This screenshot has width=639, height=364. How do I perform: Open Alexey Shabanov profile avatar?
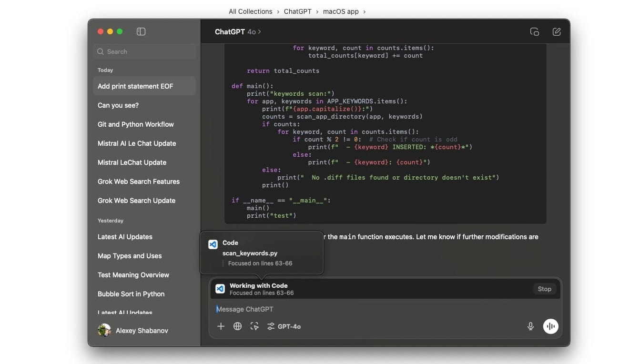coord(104,330)
